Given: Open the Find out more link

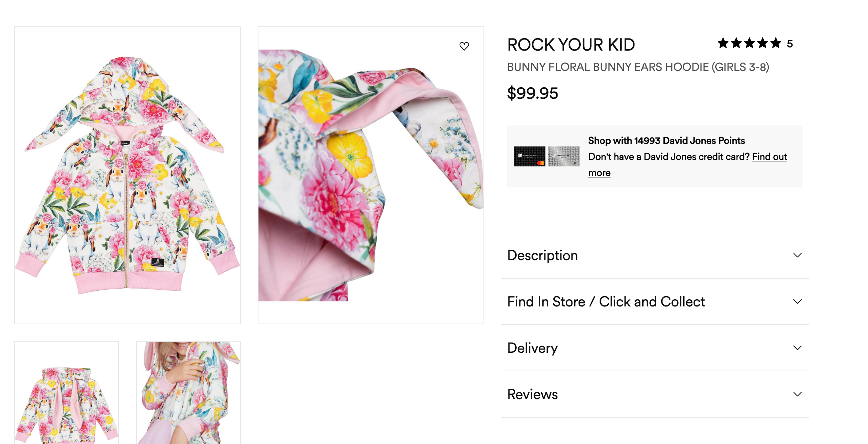Looking at the screenshot, I should (769, 157).
